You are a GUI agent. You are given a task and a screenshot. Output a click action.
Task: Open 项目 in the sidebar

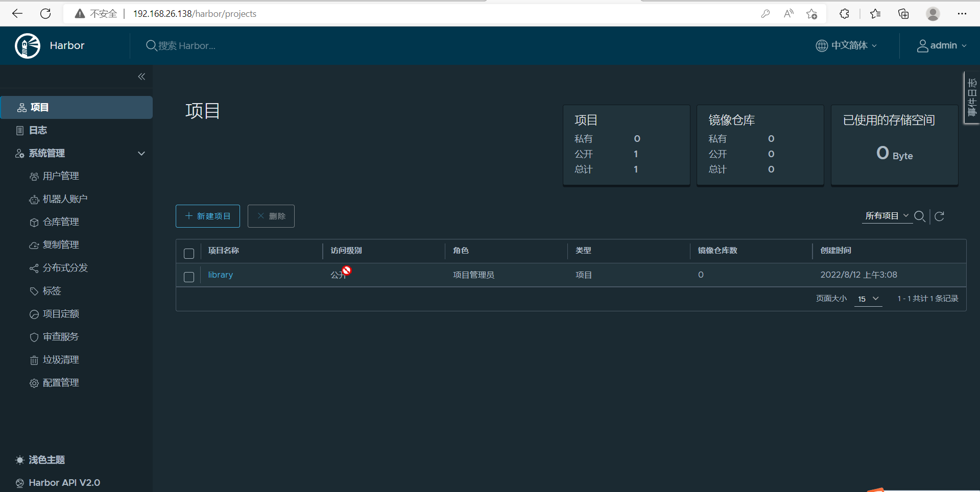tap(77, 107)
